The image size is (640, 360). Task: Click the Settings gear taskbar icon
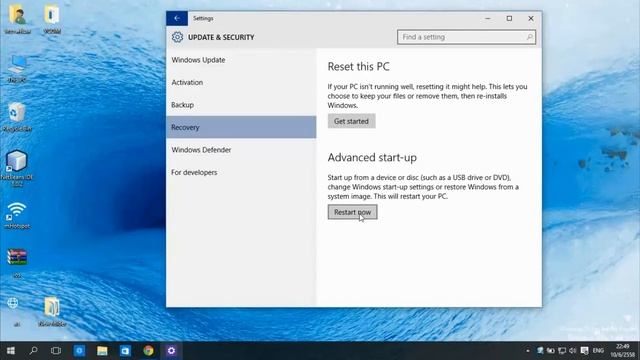[171, 351]
